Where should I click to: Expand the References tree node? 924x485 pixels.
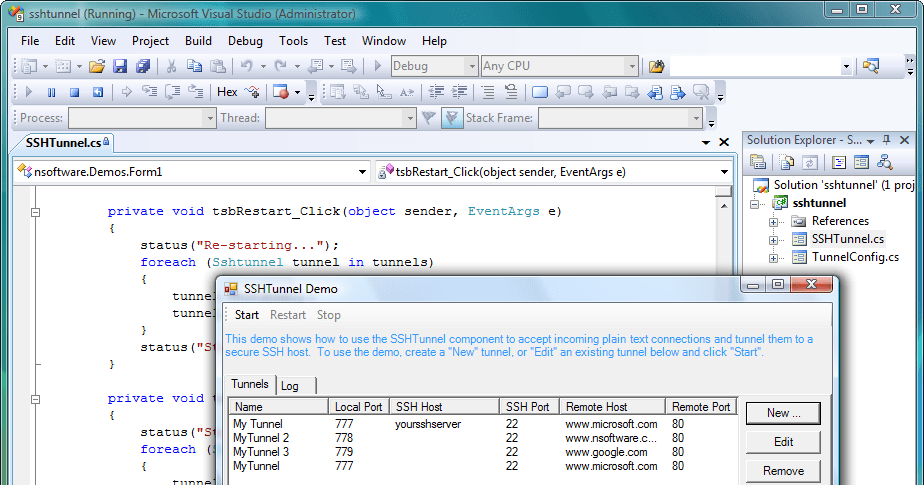pos(774,221)
